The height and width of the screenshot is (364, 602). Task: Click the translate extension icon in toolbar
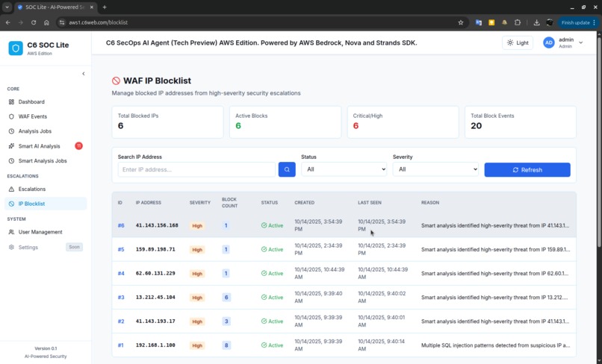coord(478,22)
